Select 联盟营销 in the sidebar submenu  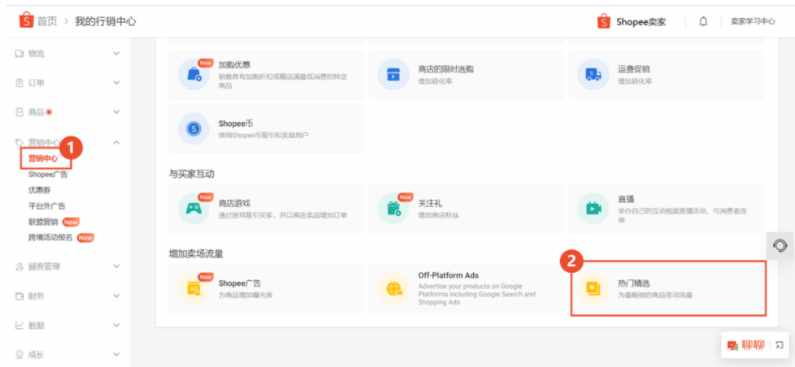[44, 222]
